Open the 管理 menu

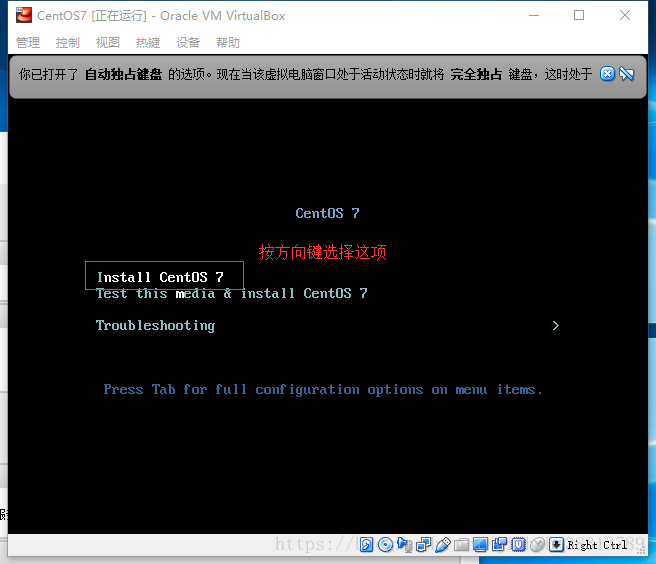[x=28, y=42]
